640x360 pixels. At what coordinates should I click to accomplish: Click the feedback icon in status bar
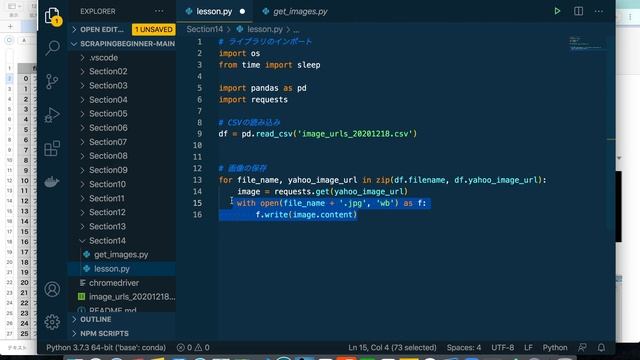(582, 347)
